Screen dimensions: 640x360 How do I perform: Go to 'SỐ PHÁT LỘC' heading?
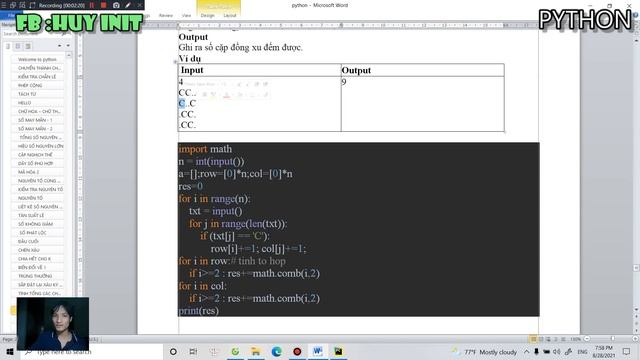(37, 233)
